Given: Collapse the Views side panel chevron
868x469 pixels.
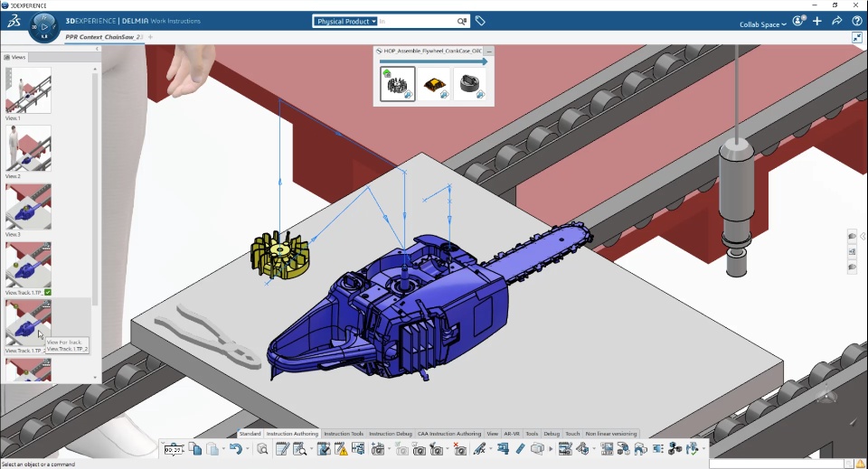Looking at the screenshot, I should coord(97,49).
